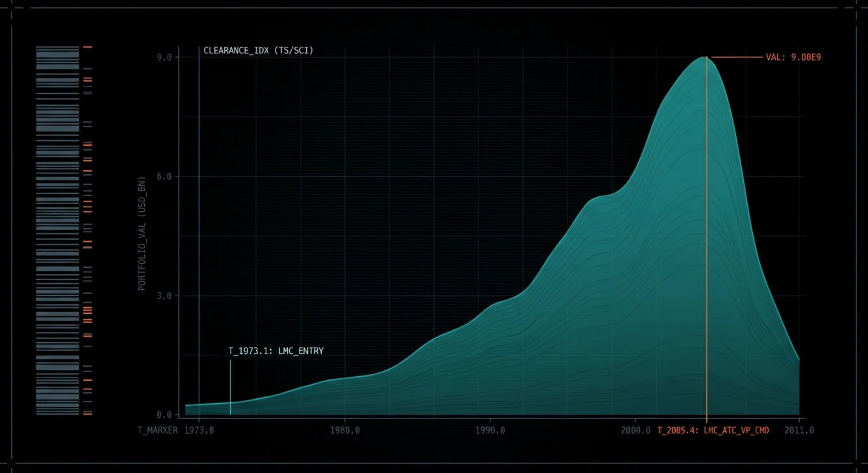Click the 9.0 y-axis tick label
Screen dimensions: 868x473
[x=164, y=58]
